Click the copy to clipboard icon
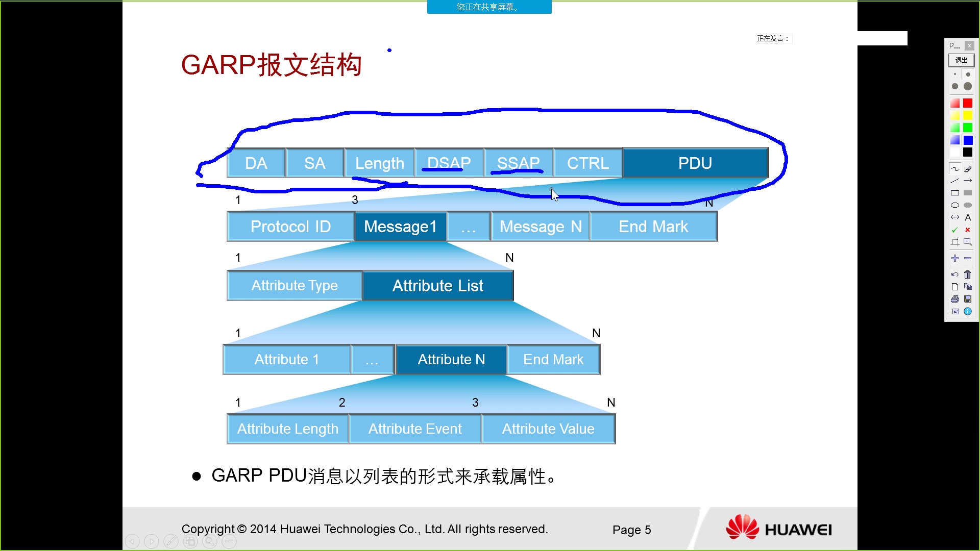The height and width of the screenshot is (551, 980). point(968,287)
